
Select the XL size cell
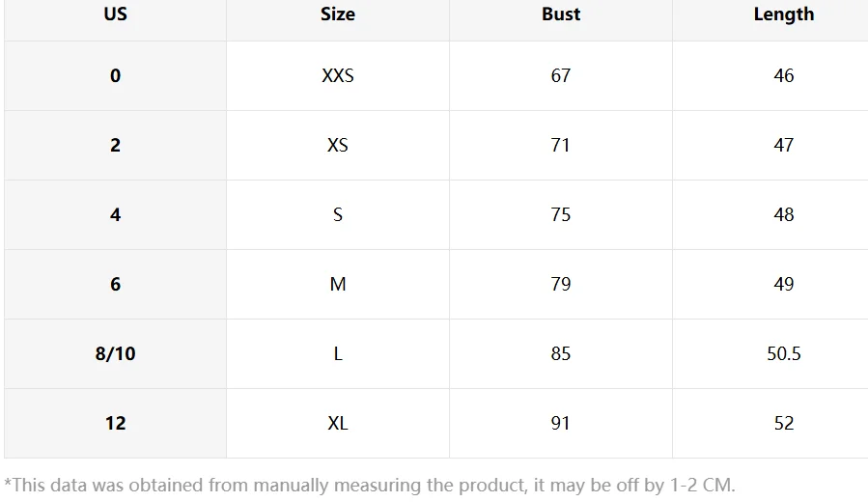(338, 423)
